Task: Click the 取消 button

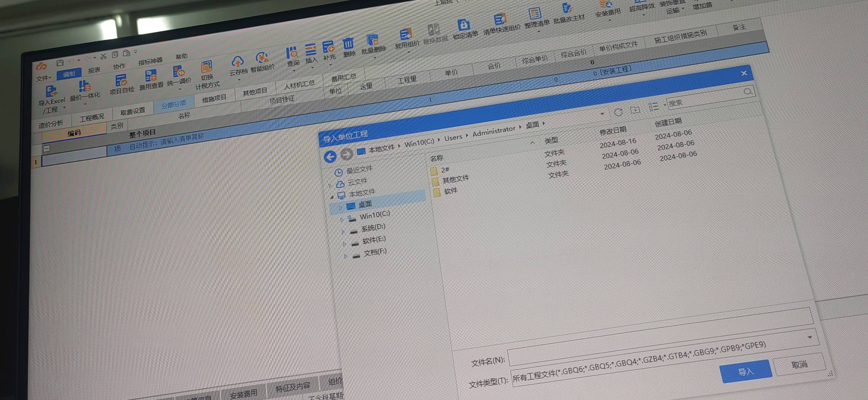Action: point(799,364)
